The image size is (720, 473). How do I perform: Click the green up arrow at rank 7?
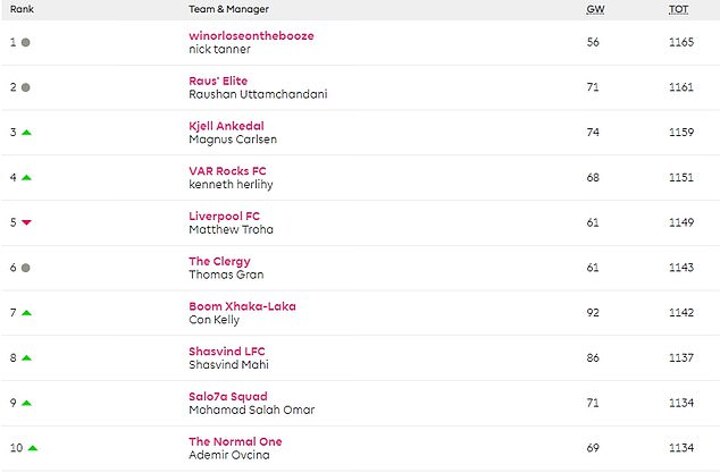click(x=26, y=313)
